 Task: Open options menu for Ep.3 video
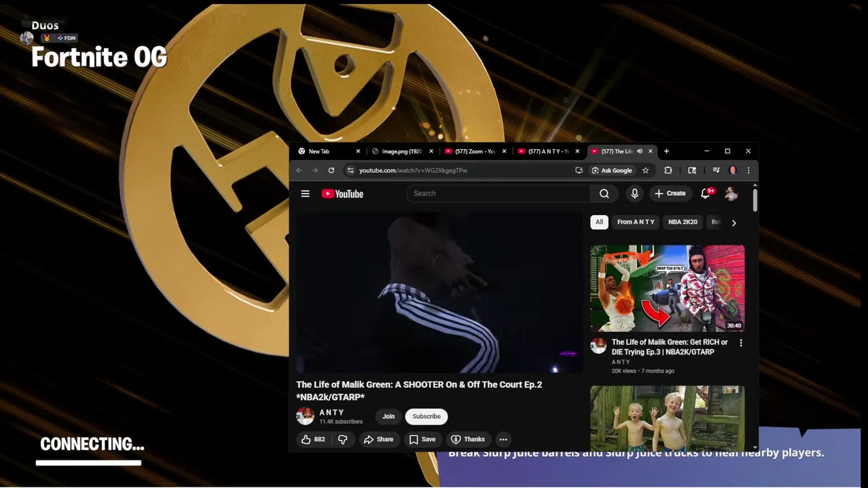tap(741, 343)
